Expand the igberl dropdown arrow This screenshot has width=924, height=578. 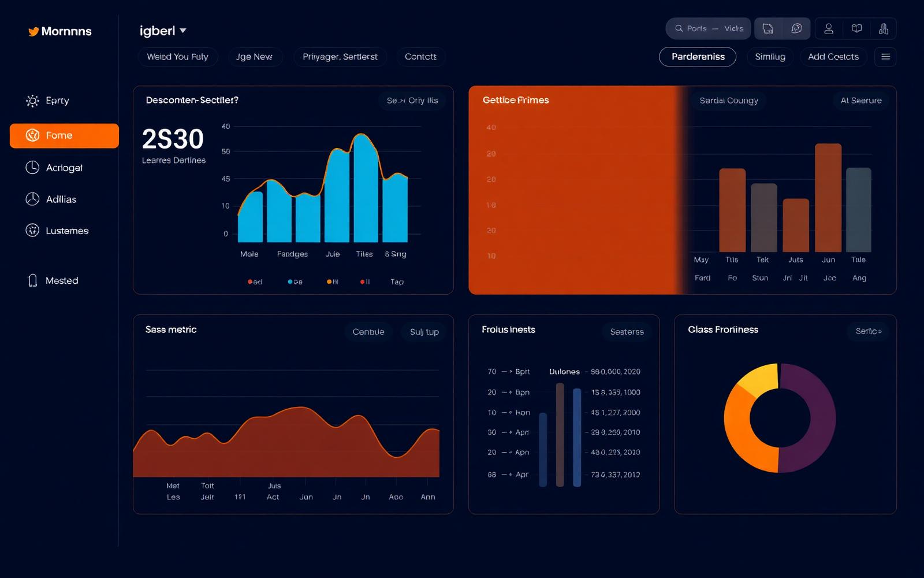tap(183, 31)
